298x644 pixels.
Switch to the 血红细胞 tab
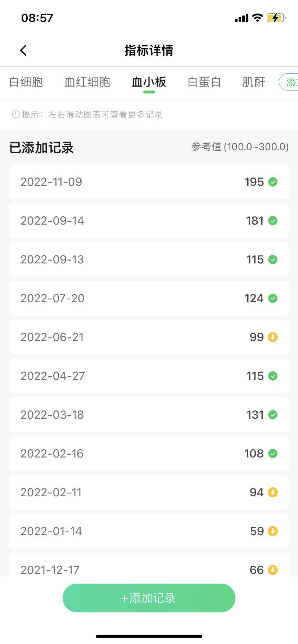tap(87, 82)
